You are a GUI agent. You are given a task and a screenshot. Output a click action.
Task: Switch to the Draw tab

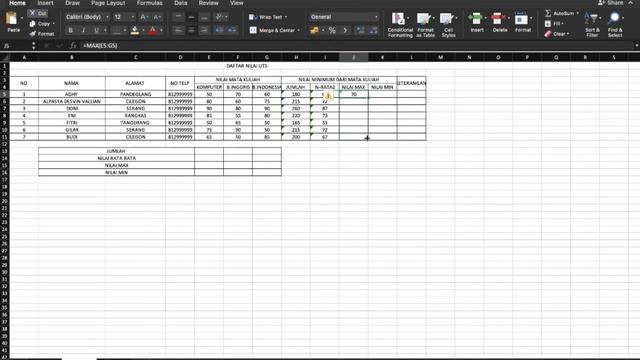[72, 3]
